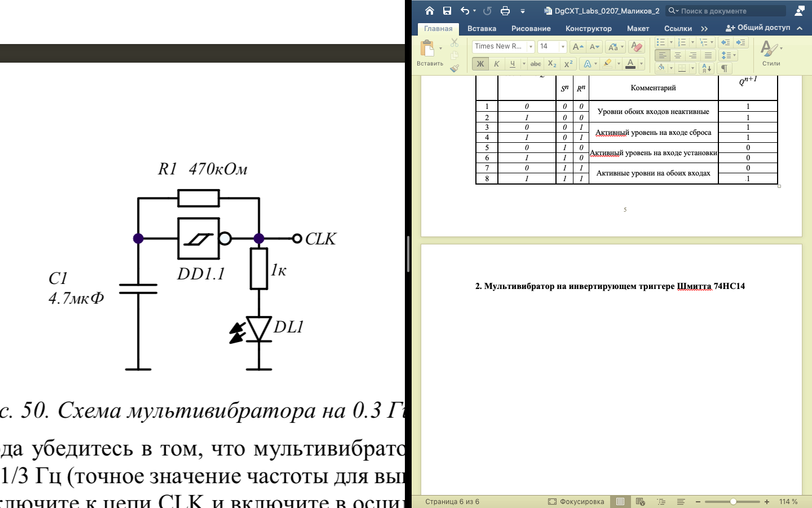Show paragraph marks with the ¶ icon
The image size is (812, 508).
coord(725,68)
